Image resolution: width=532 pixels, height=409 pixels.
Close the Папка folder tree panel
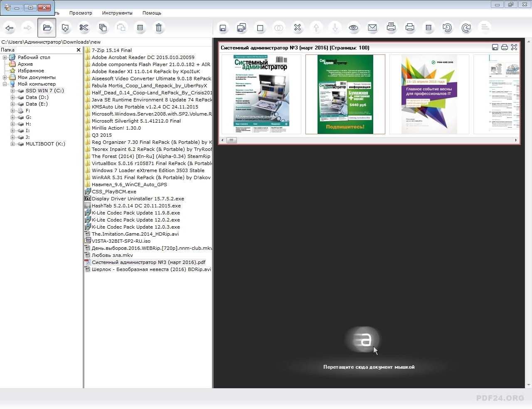tap(79, 50)
